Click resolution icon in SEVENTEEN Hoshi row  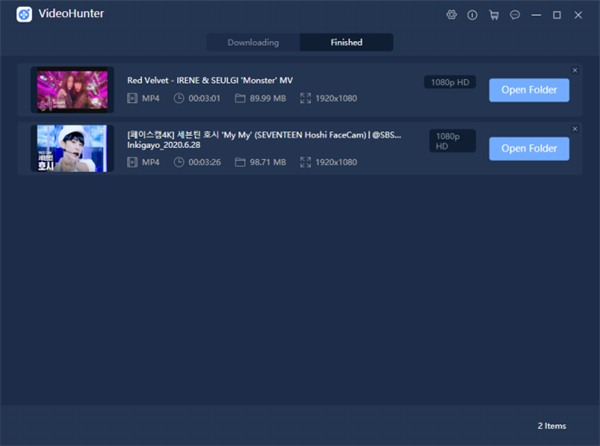(305, 162)
